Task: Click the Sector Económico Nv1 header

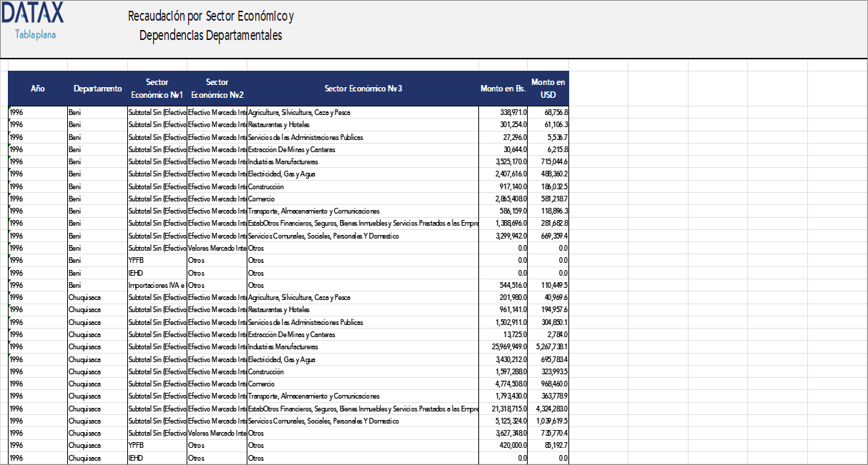Action: [157, 87]
